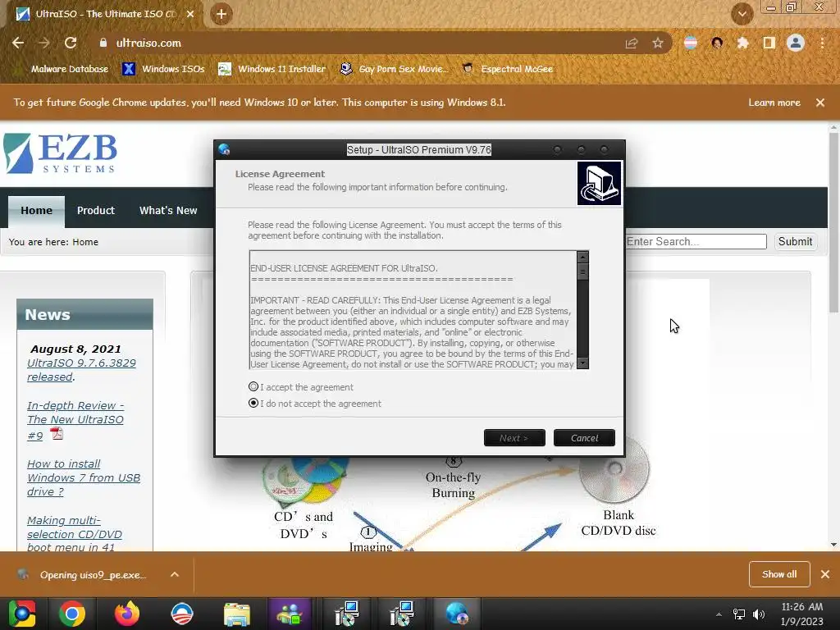Dismiss the Chrome update info banner
The width and height of the screenshot is (840, 630).
(820, 103)
